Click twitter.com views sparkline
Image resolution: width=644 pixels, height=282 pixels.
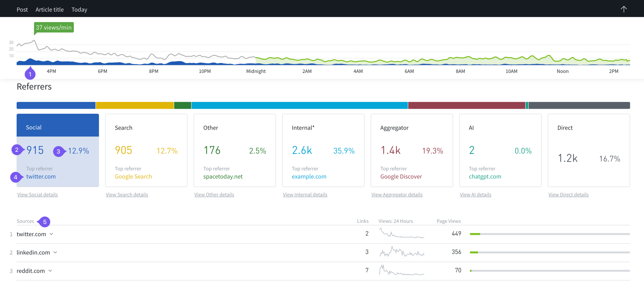click(x=401, y=233)
